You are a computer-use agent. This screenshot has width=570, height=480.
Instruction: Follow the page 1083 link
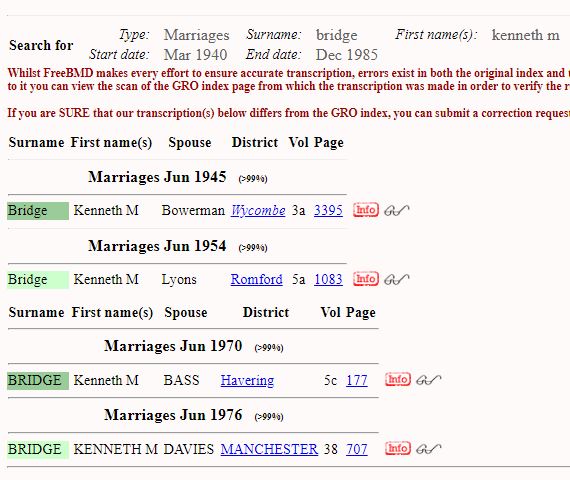point(328,279)
